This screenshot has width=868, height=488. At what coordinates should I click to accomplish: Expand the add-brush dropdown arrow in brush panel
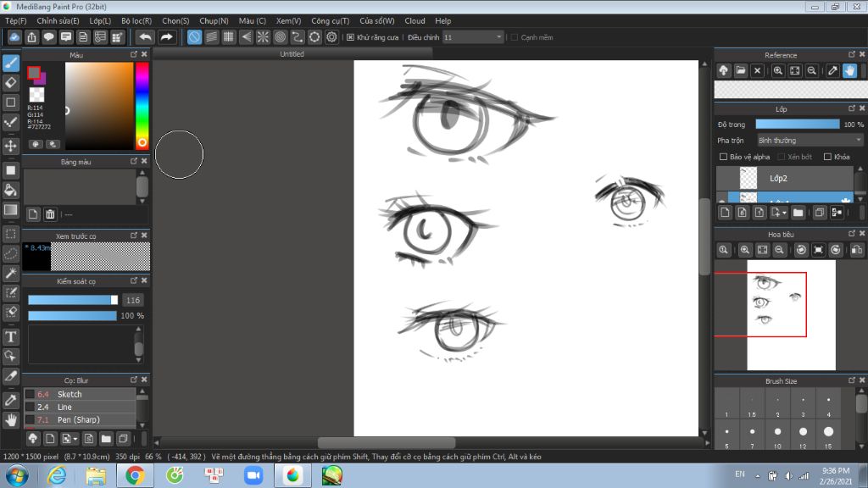tap(75, 440)
